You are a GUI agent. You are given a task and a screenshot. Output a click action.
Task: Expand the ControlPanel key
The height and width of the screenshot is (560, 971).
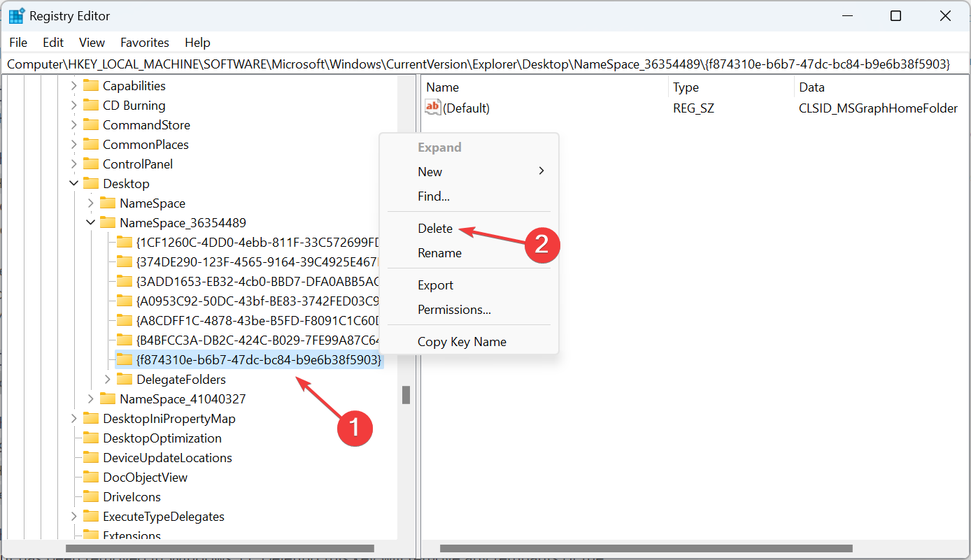pos(74,164)
